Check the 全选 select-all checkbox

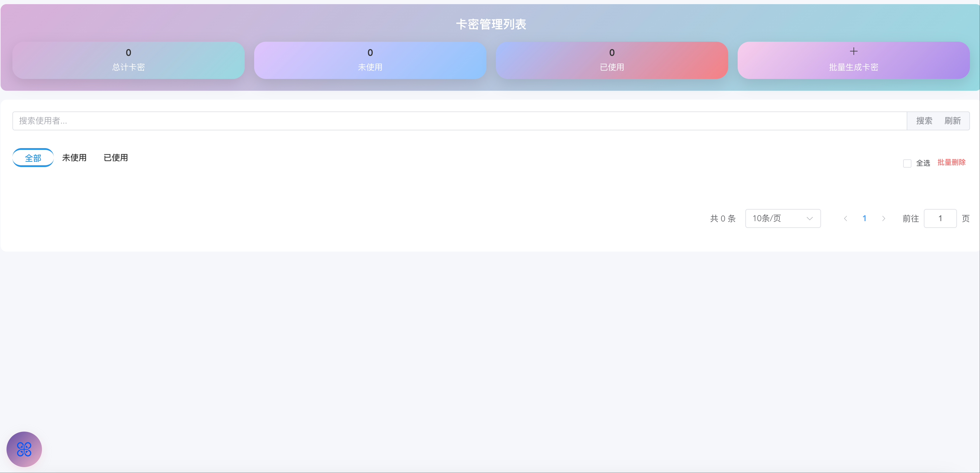[907, 163]
